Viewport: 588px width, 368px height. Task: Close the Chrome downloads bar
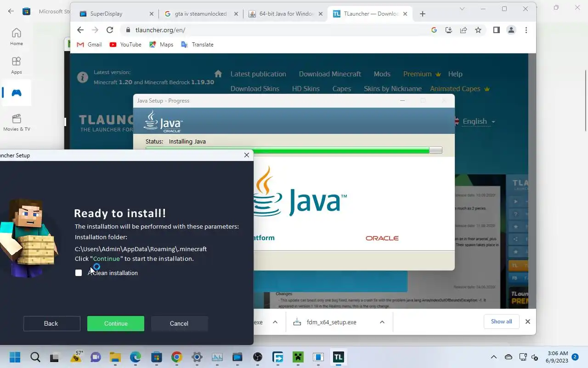pos(528,322)
